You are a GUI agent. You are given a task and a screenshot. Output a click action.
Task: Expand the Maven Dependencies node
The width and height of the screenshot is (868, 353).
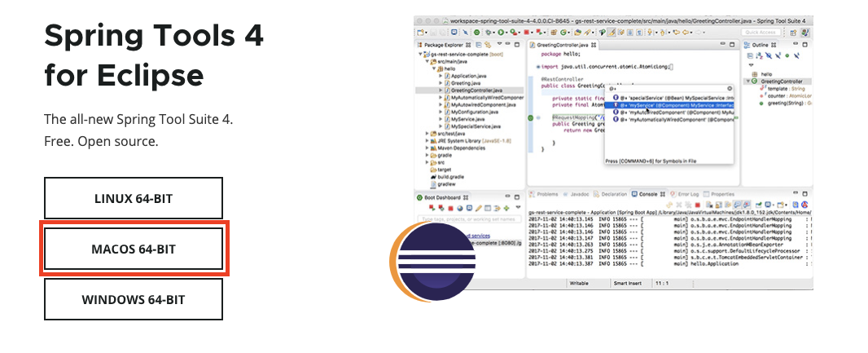427,148
